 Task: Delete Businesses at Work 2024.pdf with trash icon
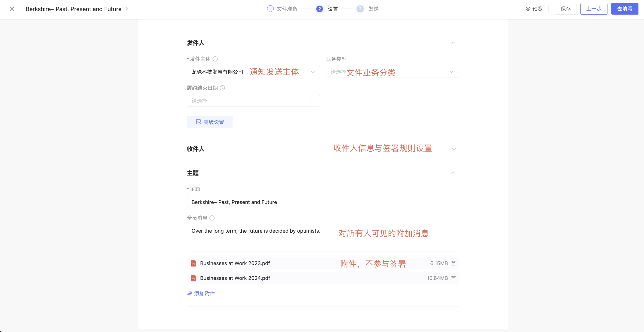(453, 278)
